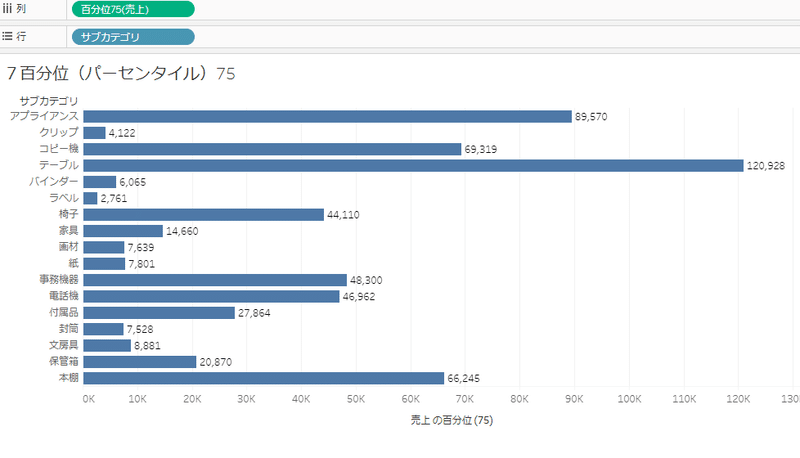The width and height of the screenshot is (800, 458).
Task: Select the コピー機 bar
Action: [272, 149]
